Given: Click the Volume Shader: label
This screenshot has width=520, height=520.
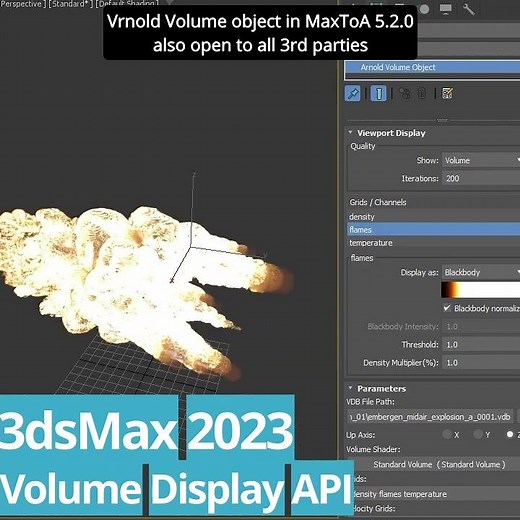Looking at the screenshot, I should tap(373, 449).
